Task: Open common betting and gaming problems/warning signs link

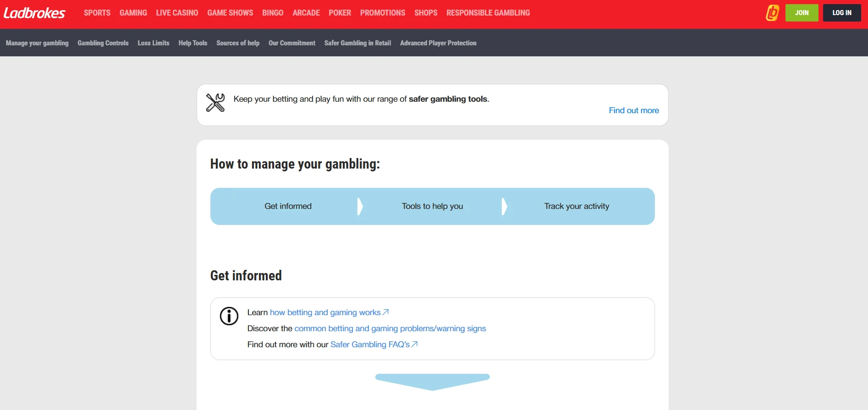Action: coord(390,328)
